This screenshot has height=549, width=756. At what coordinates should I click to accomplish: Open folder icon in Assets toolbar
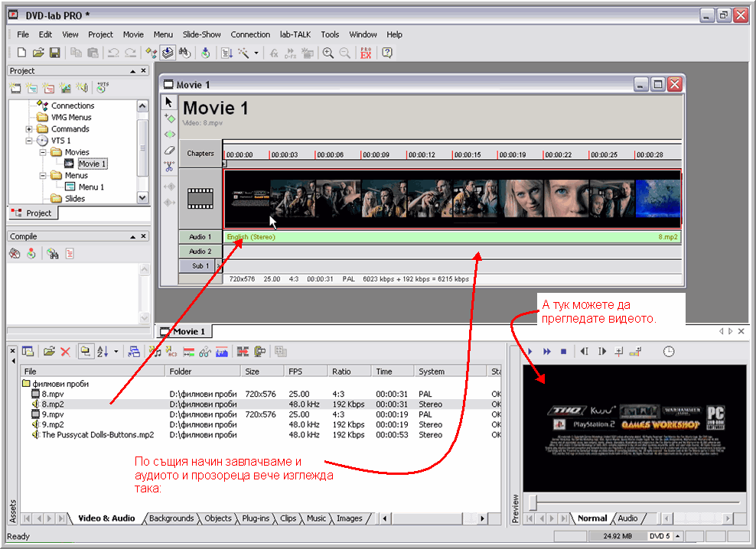(49, 352)
